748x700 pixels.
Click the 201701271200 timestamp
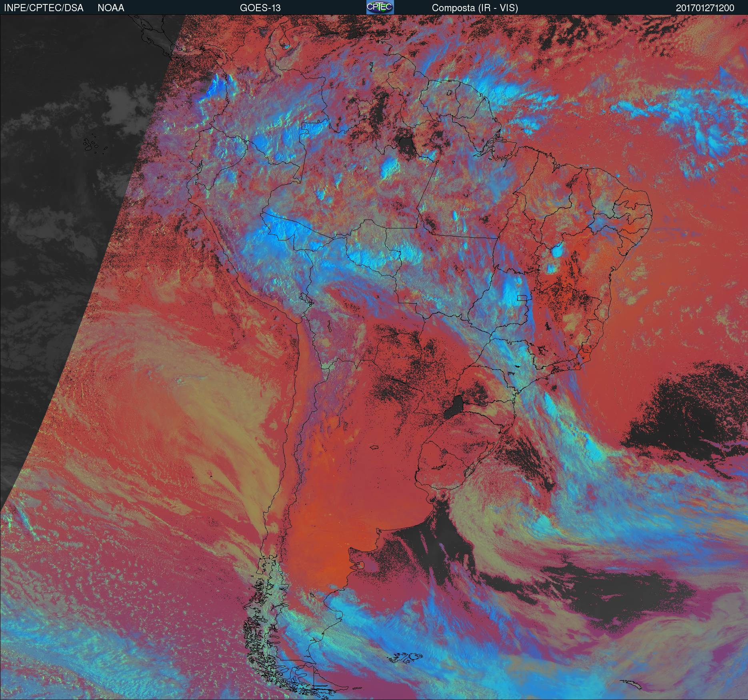pyautogui.click(x=705, y=8)
